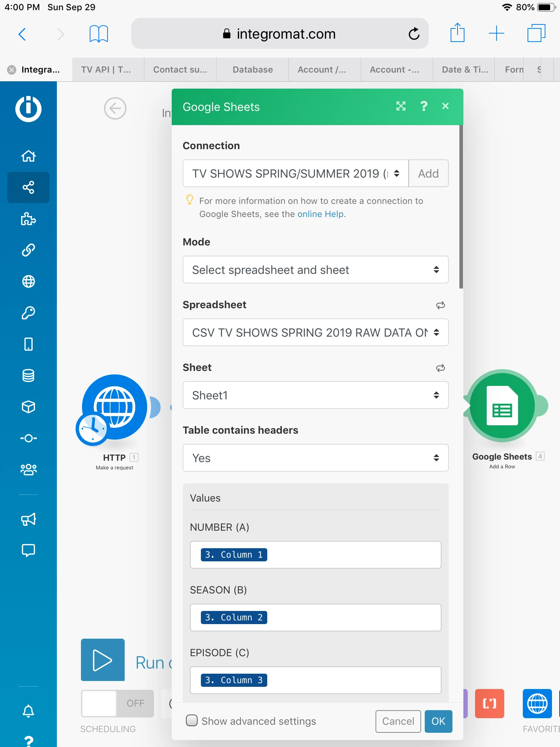Close the Google Sheets dialog
Screen dimensions: 560x747
coord(445,106)
